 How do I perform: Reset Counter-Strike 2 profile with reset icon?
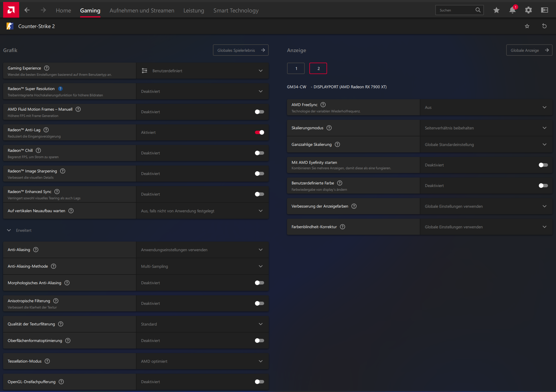coord(544,26)
